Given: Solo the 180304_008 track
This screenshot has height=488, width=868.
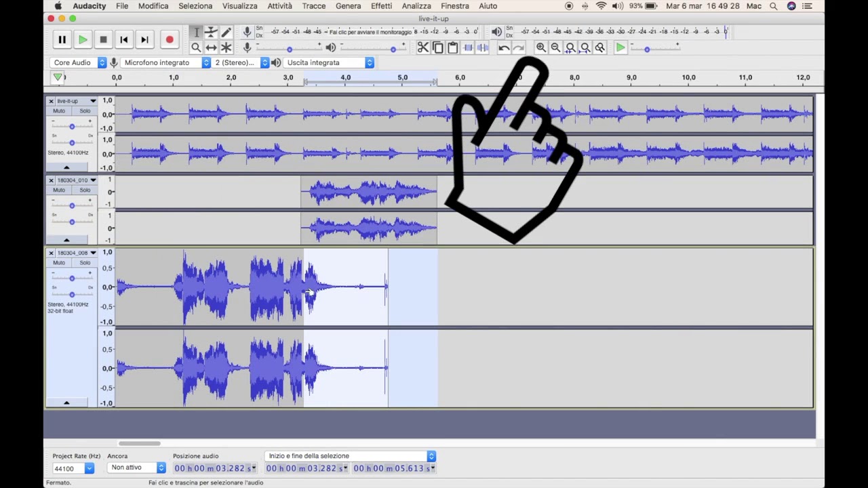Looking at the screenshot, I should (x=85, y=262).
